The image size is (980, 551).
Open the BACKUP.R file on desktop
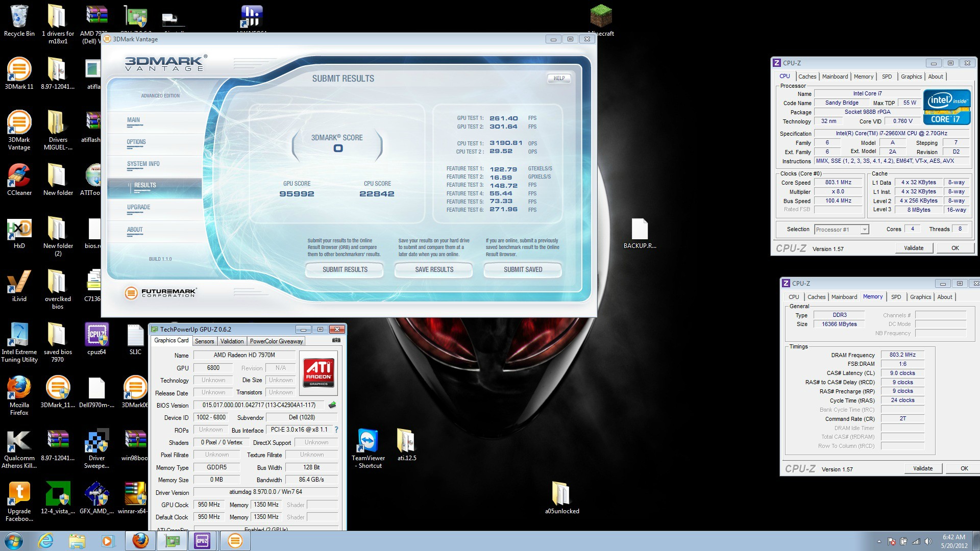click(640, 233)
